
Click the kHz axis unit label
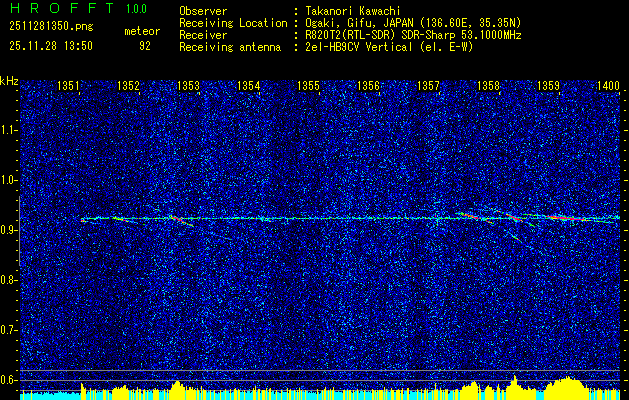click(9, 81)
